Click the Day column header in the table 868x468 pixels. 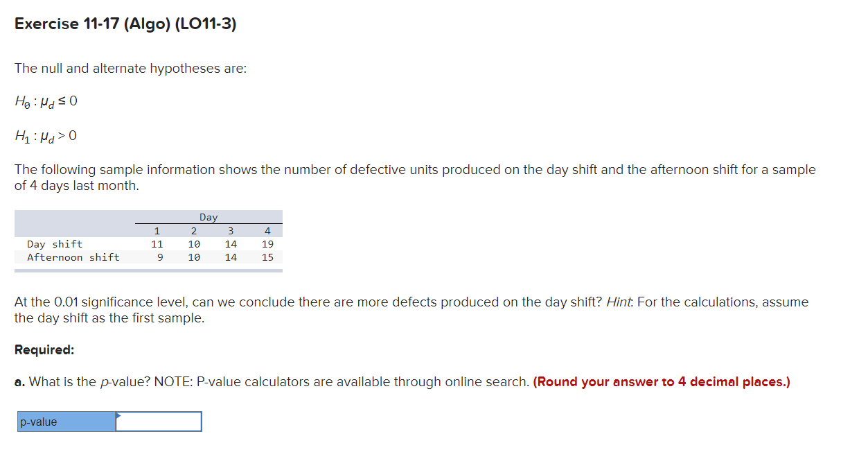point(209,216)
